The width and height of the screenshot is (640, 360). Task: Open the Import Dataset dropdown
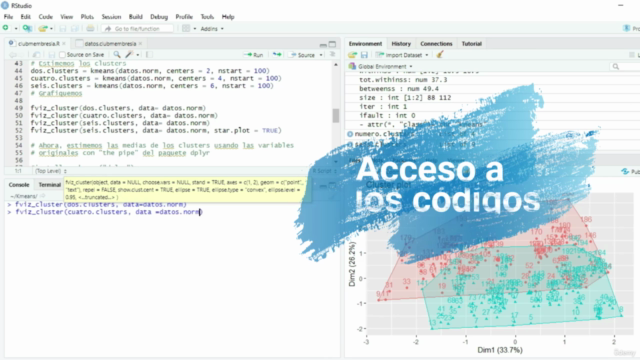click(x=402, y=55)
